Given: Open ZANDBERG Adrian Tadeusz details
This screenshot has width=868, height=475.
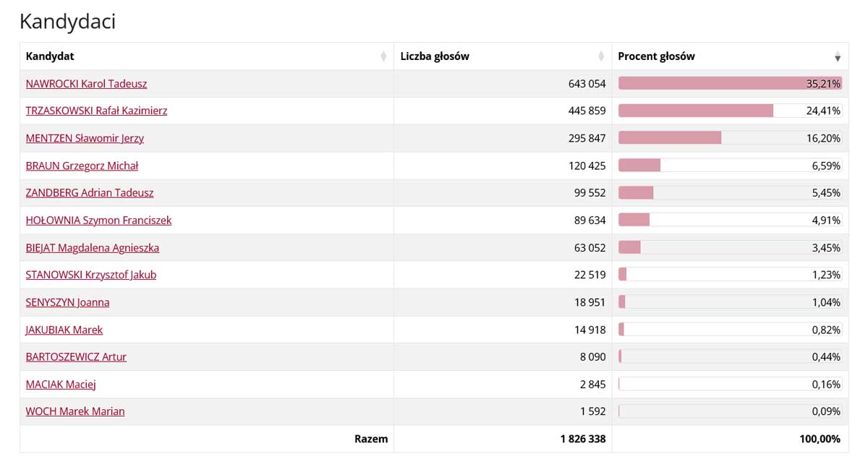Looking at the screenshot, I should [x=90, y=193].
